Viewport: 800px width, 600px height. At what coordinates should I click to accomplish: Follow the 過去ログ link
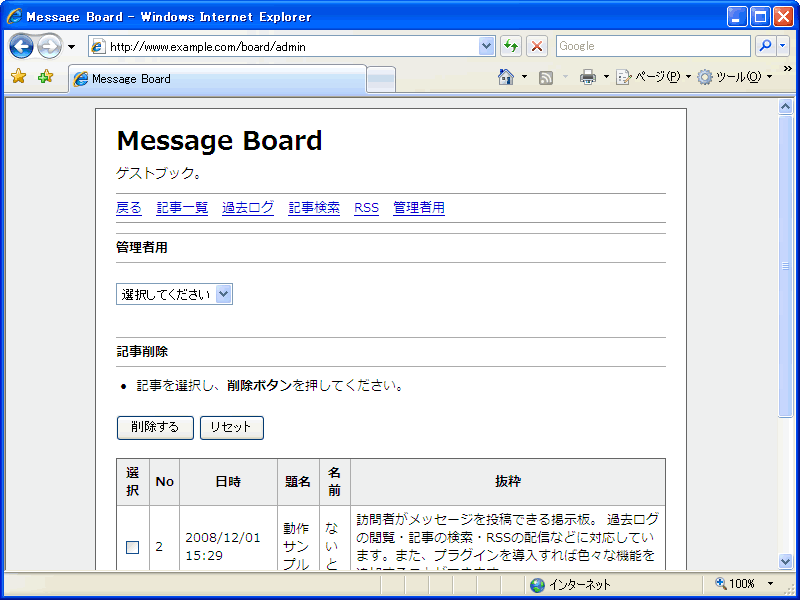pyautogui.click(x=248, y=208)
